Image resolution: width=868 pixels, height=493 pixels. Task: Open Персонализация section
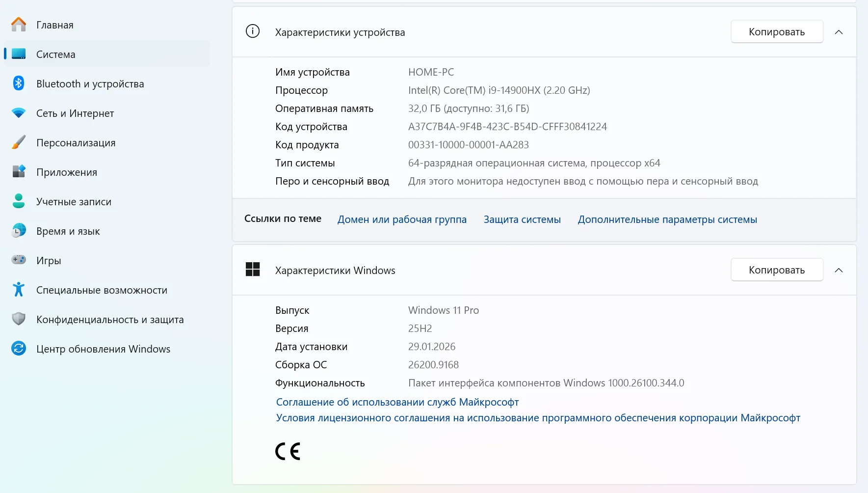coord(107,142)
